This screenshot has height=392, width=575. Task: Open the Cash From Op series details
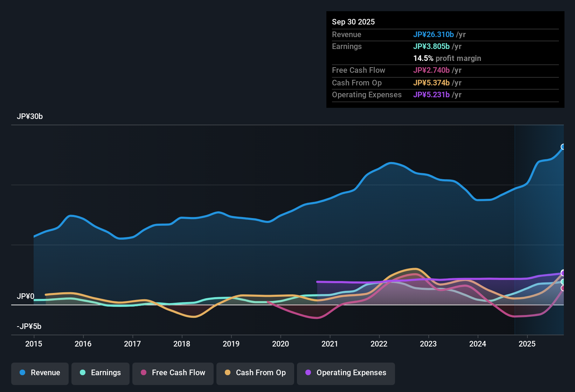[x=255, y=373]
